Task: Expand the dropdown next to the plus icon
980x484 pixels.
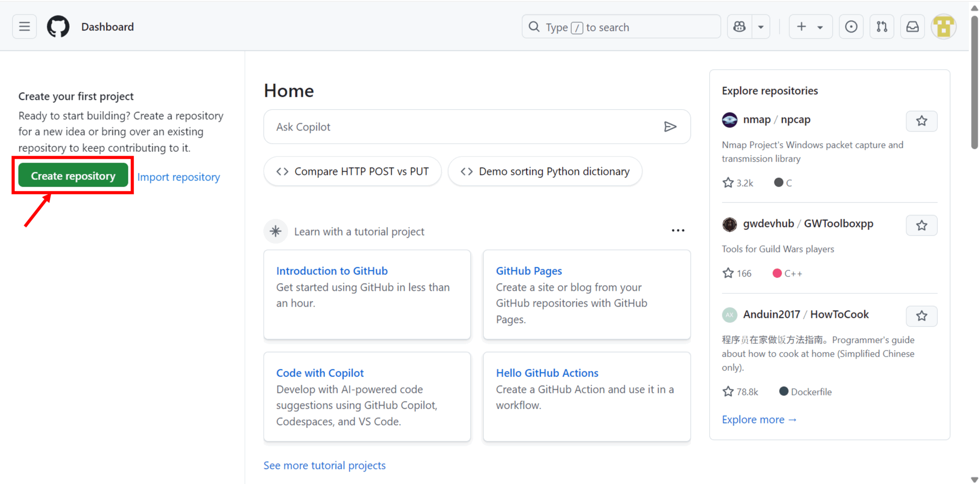Action: point(819,26)
